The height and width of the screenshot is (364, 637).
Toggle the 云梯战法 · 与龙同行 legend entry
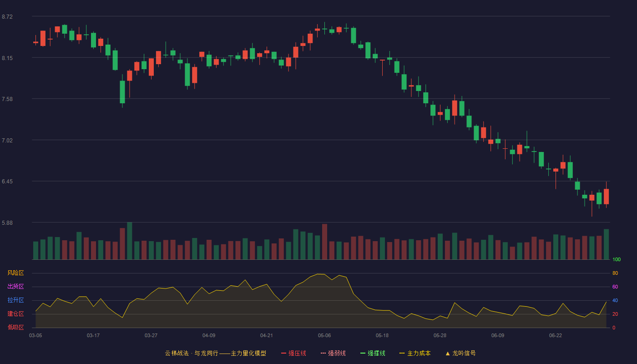215,353
